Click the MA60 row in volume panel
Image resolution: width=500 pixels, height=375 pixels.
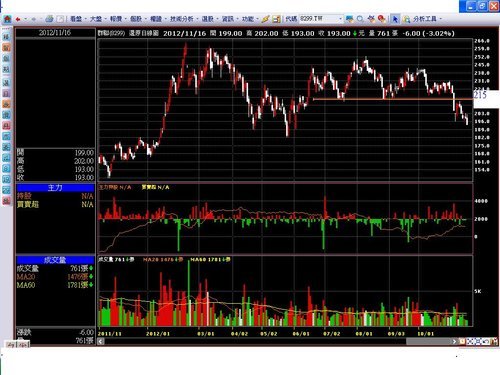(55, 285)
